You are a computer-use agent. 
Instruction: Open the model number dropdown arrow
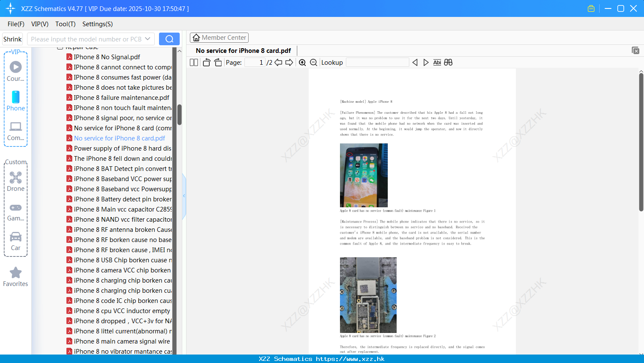[148, 39]
